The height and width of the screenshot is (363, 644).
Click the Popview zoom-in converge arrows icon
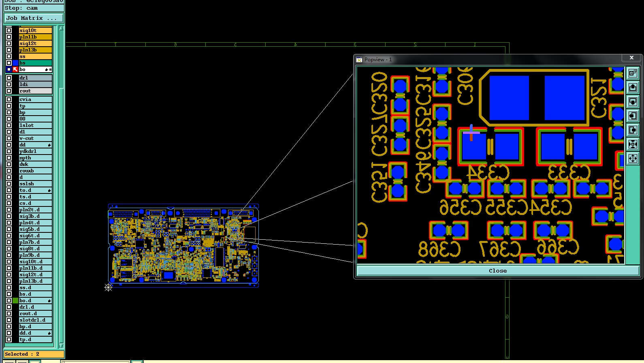[633, 144]
